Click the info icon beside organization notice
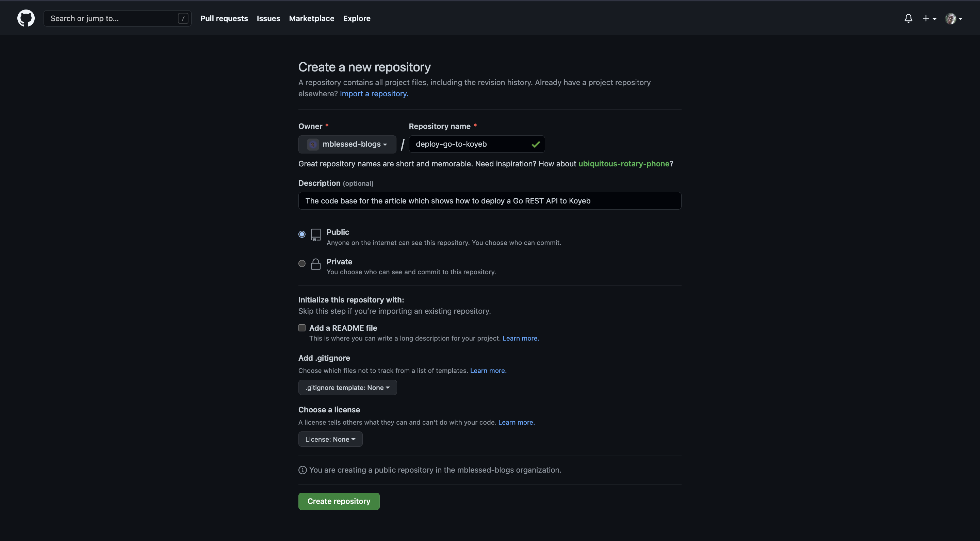Image resolution: width=980 pixels, height=541 pixels. click(303, 470)
